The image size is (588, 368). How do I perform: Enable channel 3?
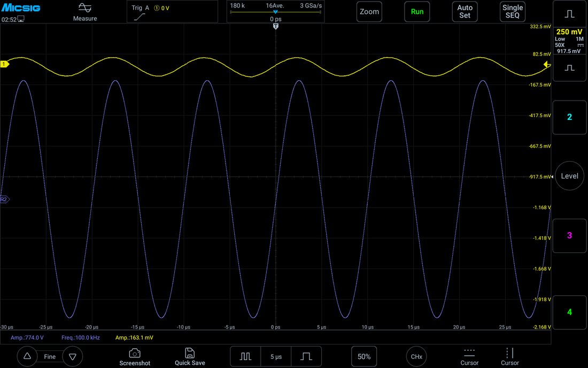569,235
